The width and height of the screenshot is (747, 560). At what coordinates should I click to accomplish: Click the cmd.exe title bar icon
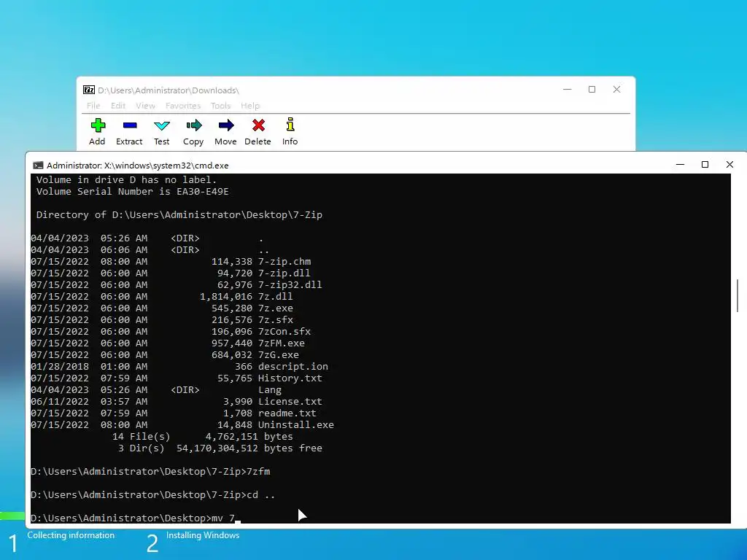pos(38,166)
